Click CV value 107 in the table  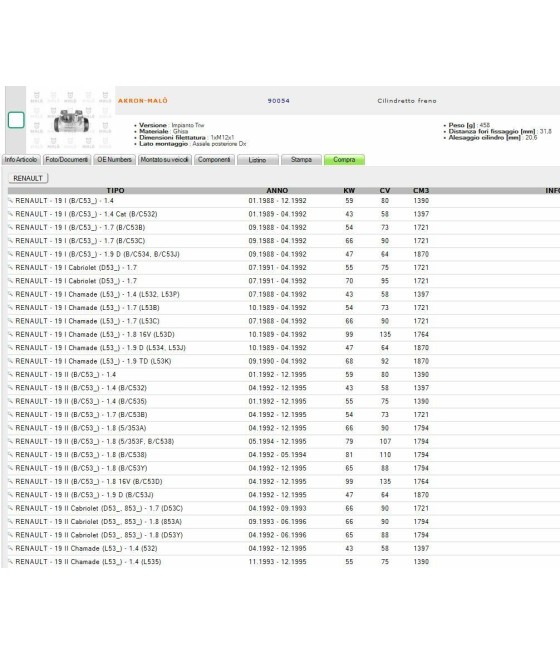click(385, 441)
